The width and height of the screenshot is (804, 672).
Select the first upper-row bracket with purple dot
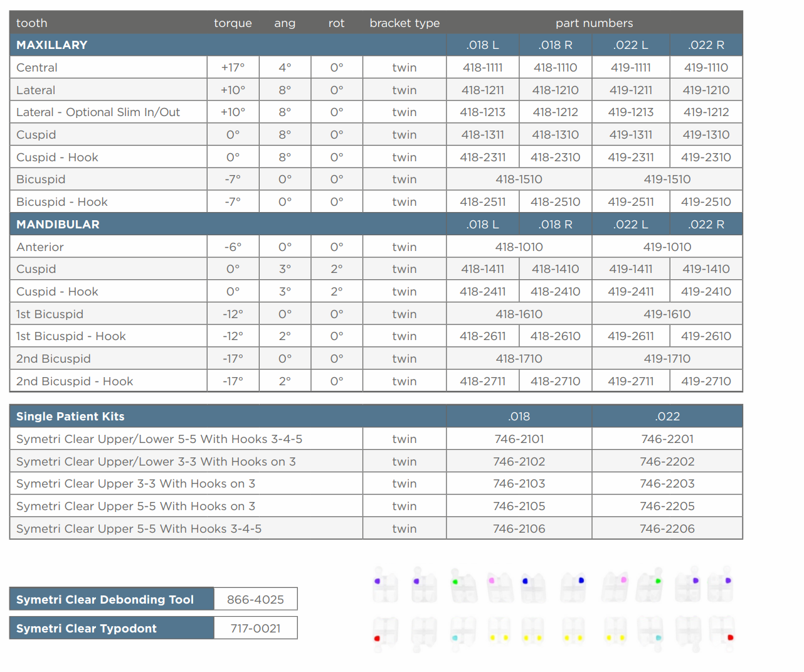pyautogui.click(x=385, y=587)
